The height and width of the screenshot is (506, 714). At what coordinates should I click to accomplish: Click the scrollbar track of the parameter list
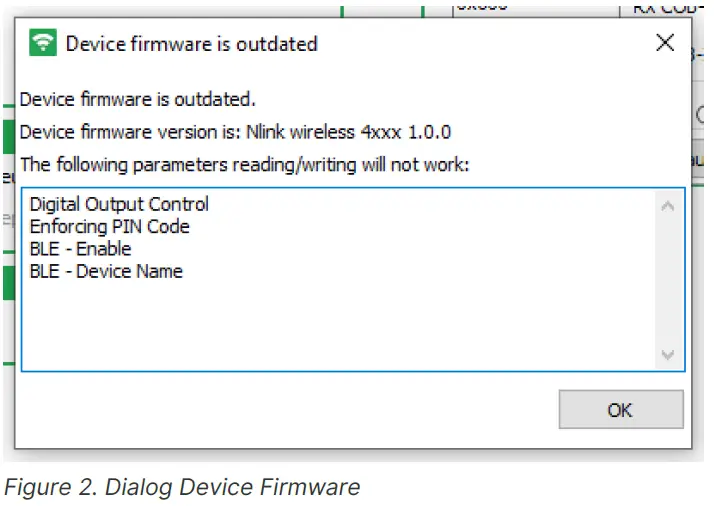click(668, 280)
